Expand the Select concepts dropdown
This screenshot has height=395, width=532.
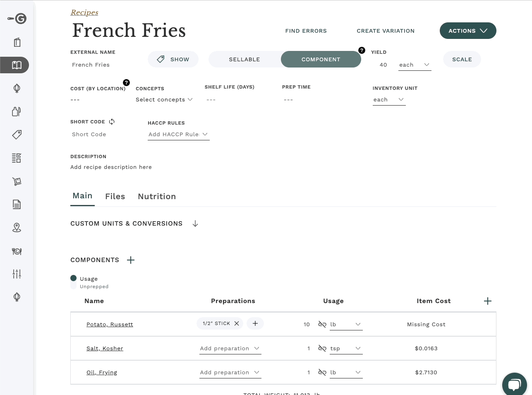(x=164, y=99)
